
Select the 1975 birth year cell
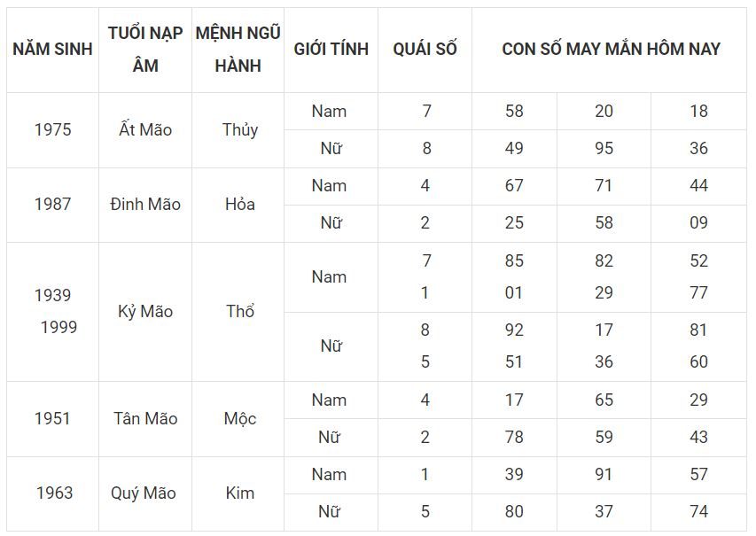52,130
